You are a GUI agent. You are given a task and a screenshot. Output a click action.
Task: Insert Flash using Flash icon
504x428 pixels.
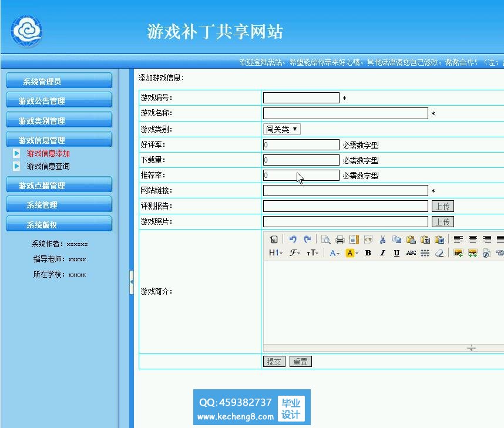[x=486, y=253]
